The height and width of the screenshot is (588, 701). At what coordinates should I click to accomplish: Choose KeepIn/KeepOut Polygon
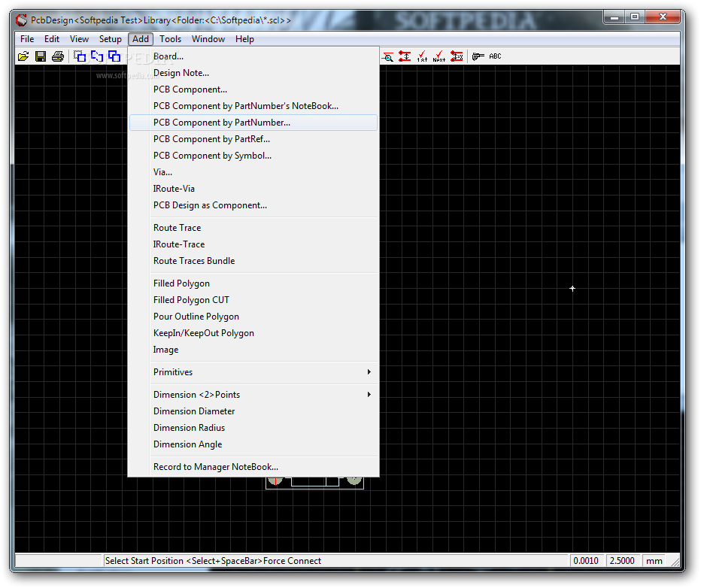coord(253,333)
